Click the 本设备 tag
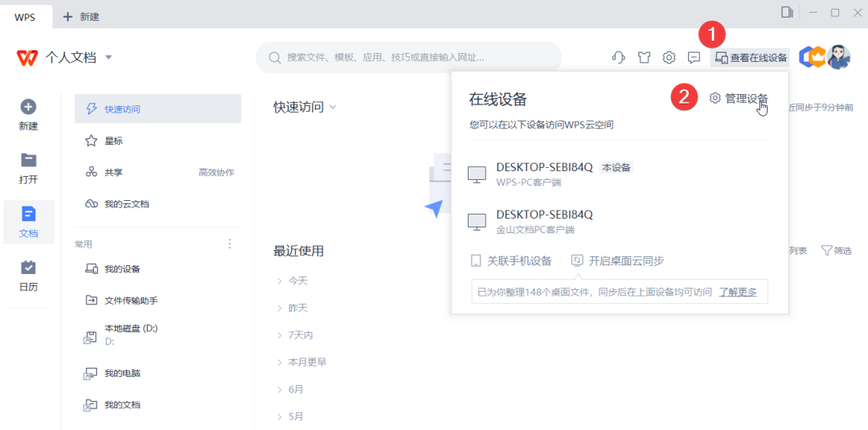868x430 pixels. tap(616, 167)
